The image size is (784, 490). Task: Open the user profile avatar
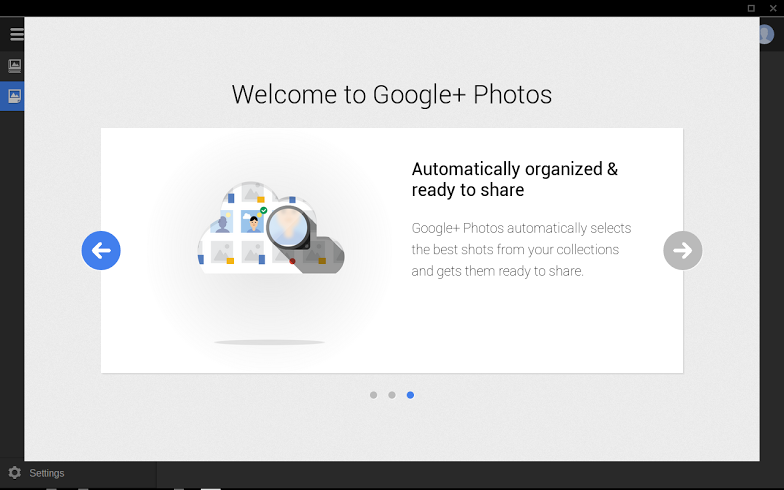coord(765,34)
